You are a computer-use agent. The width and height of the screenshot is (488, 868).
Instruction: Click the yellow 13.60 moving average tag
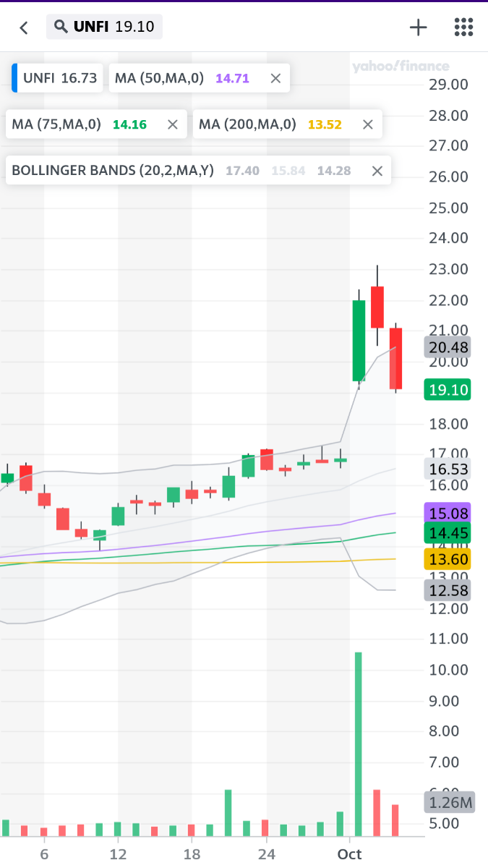[449, 559]
